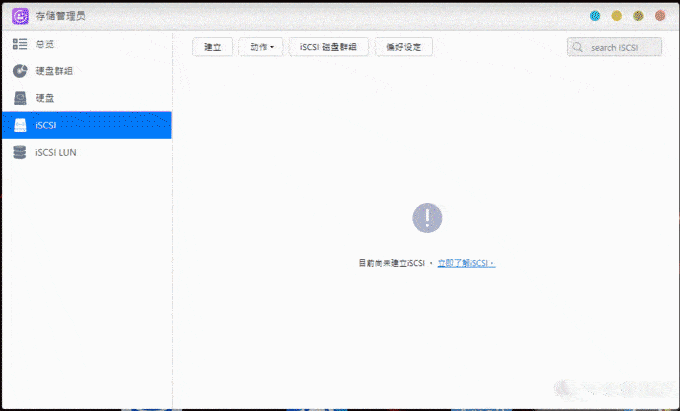Click the purple 存储管理员 app icon
This screenshot has width=680, height=411.
pos(20,16)
